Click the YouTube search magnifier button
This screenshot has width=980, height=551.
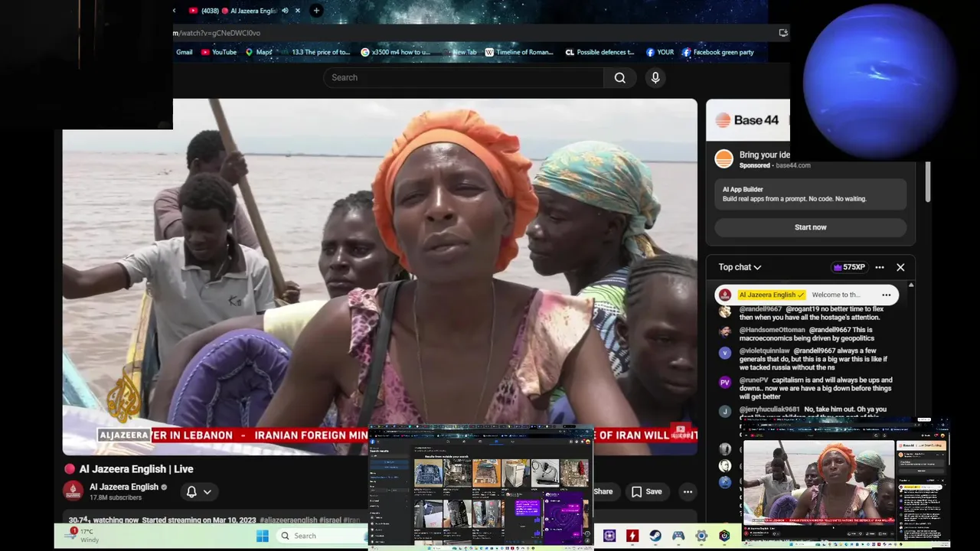[x=620, y=77]
